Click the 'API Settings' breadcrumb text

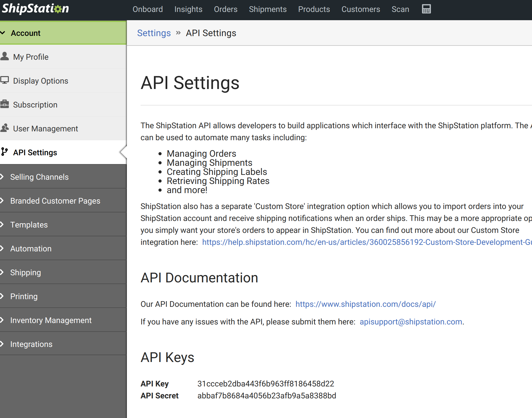point(211,33)
